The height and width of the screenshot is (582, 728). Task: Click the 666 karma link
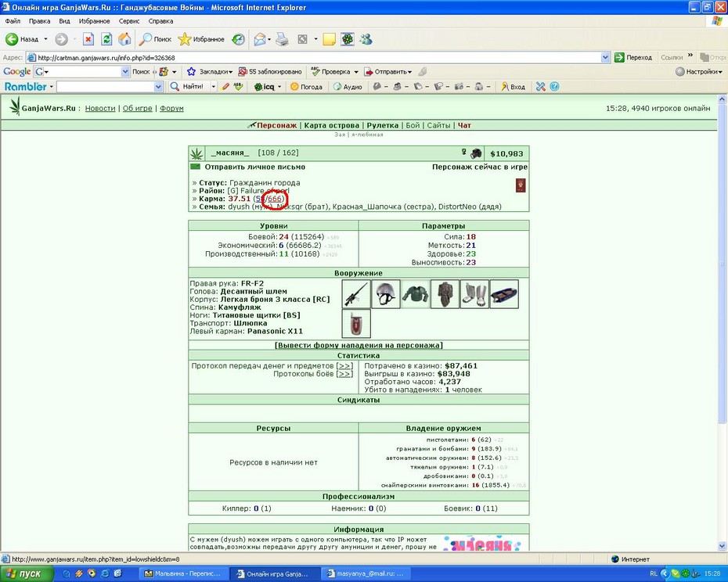coord(275,199)
